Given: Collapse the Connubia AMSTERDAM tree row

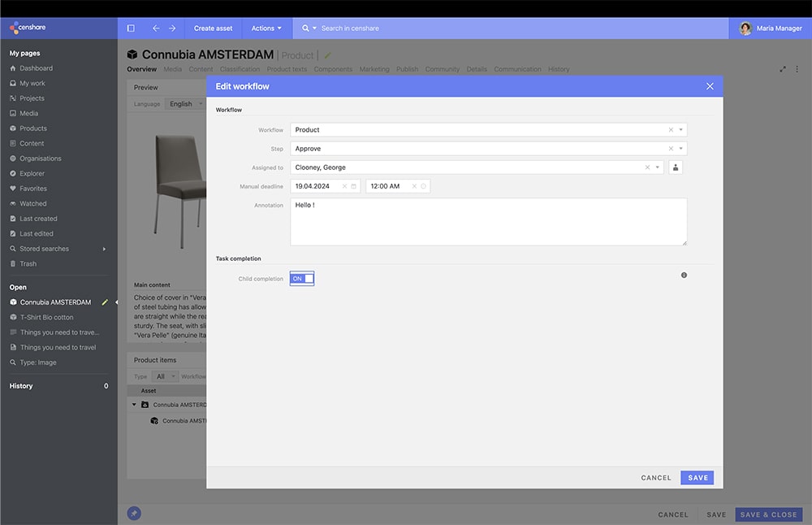Looking at the screenshot, I should (x=134, y=405).
